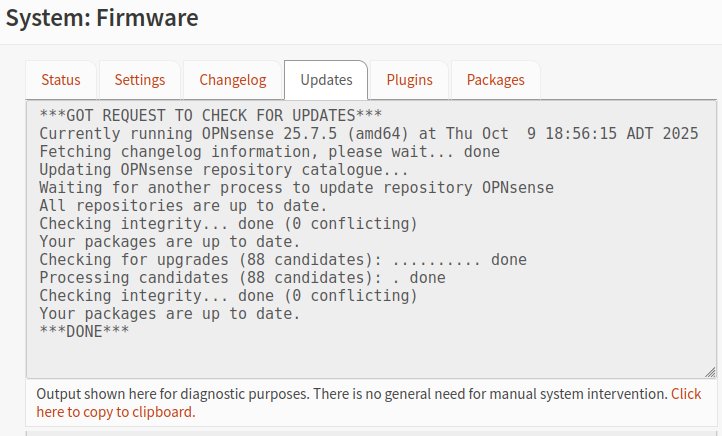Click the diagnostic purposes note text

[x=350, y=394]
